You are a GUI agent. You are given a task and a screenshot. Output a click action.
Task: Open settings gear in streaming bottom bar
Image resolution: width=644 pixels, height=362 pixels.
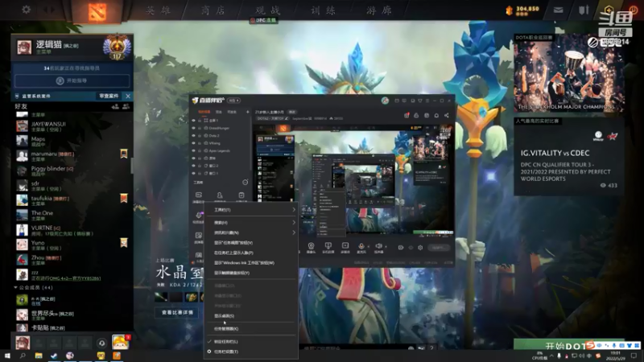(x=420, y=248)
